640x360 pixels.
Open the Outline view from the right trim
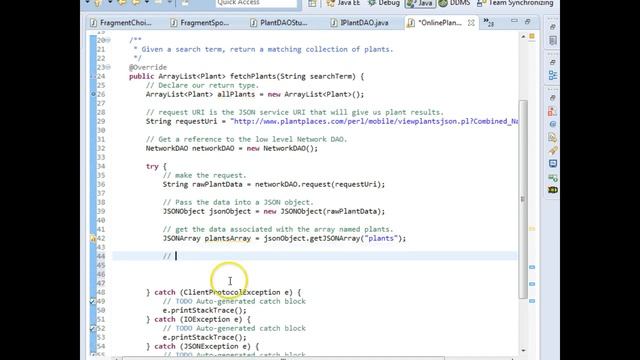(553, 76)
